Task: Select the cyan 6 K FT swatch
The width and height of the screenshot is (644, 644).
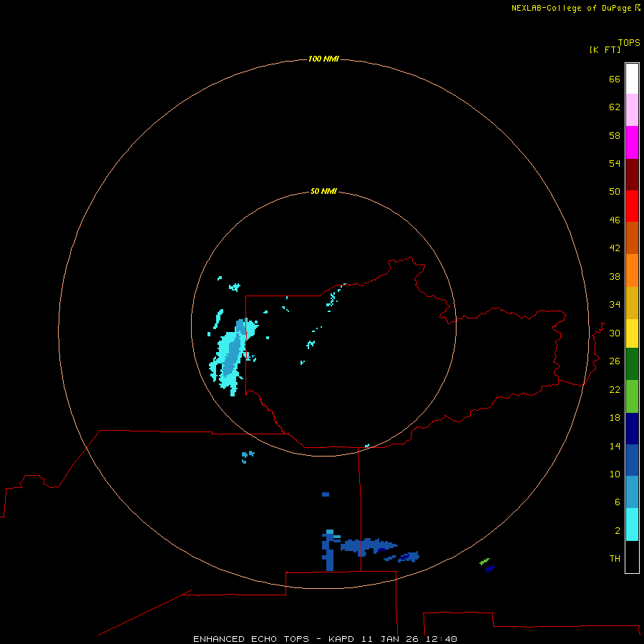Action: [632, 525]
